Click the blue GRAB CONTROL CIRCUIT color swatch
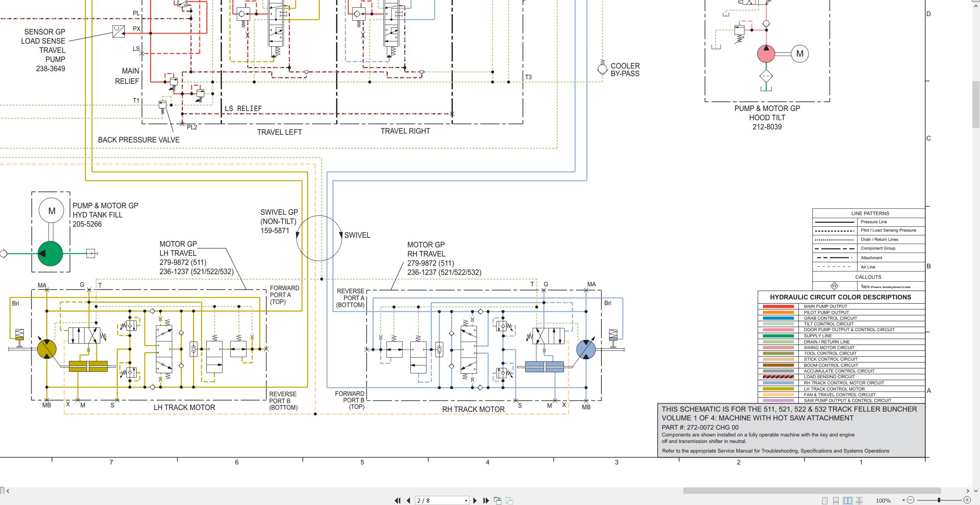This screenshot has width=980, height=505. pyautogui.click(x=778, y=318)
